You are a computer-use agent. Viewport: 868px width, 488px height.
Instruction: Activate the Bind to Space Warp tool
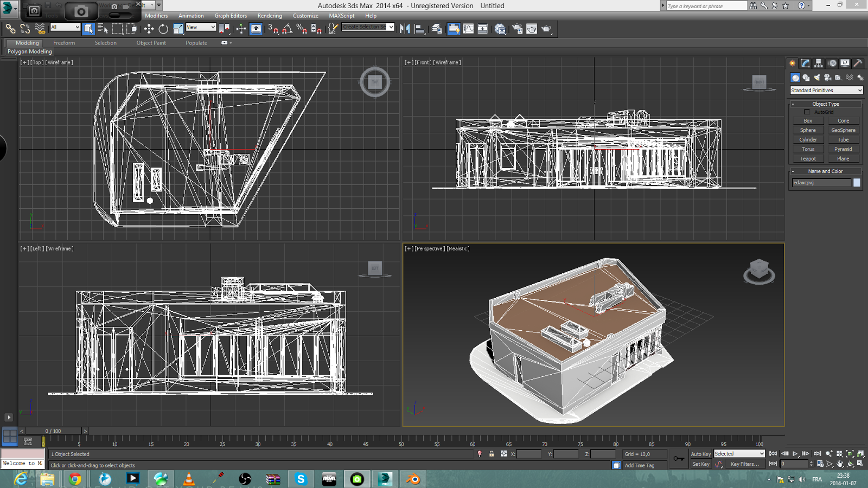(40, 29)
